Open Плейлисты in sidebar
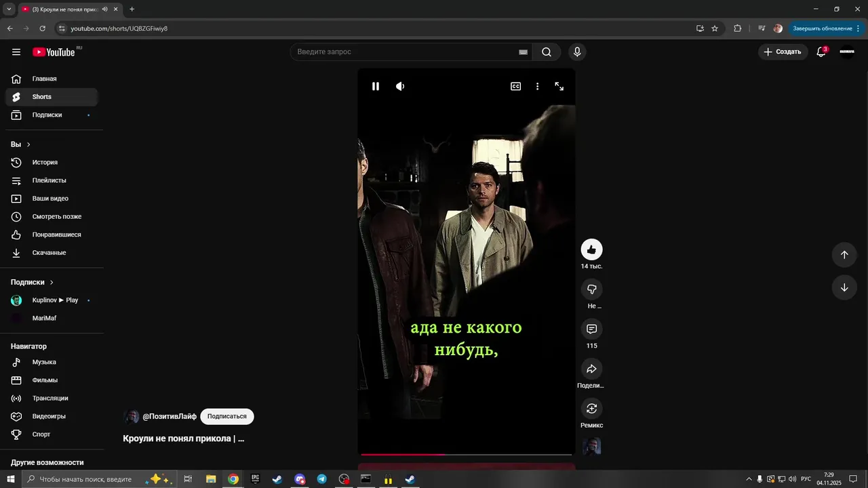 click(x=52, y=180)
